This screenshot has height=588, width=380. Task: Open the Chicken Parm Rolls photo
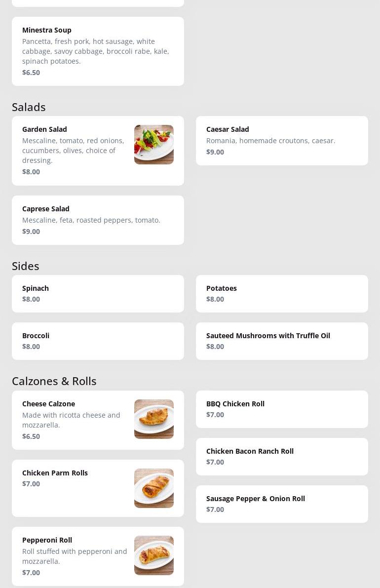[x=153, y=488]
